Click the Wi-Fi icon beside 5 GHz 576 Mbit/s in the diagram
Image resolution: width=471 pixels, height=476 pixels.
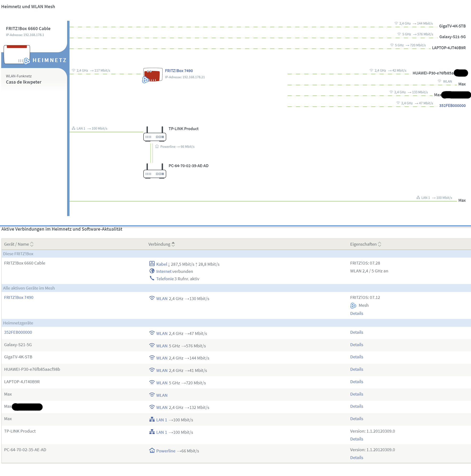point(399,34)
